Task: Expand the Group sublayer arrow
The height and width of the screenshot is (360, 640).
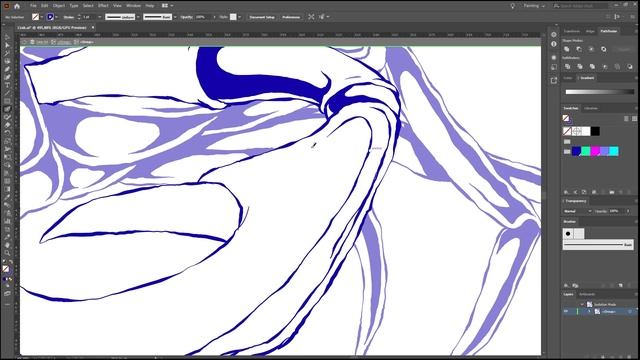Action: [x=589, y=311]
